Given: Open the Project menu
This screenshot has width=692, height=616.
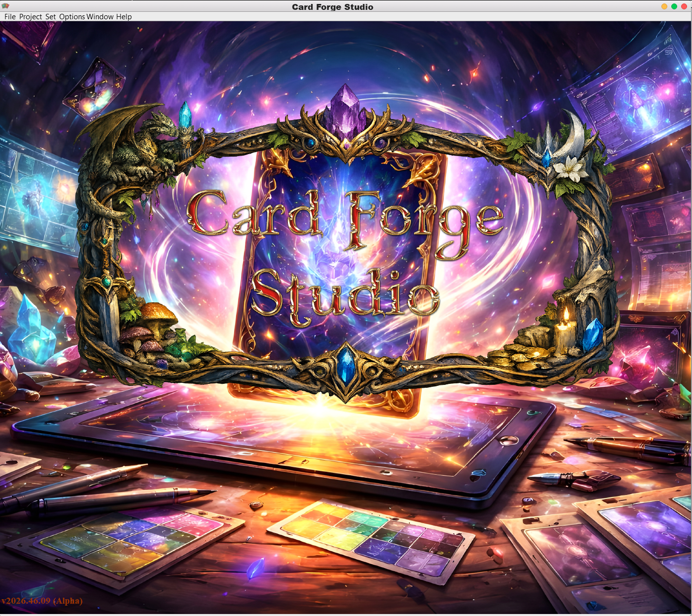Looking at the screenshot, I should point(31,17).
